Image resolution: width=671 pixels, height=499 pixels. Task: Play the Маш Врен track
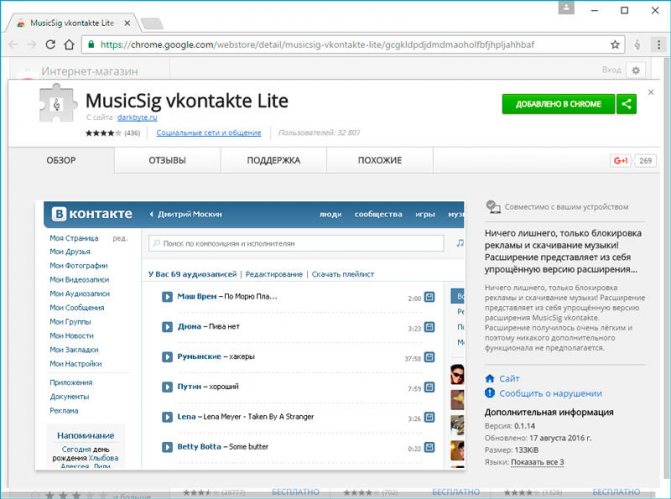point(167,297)
